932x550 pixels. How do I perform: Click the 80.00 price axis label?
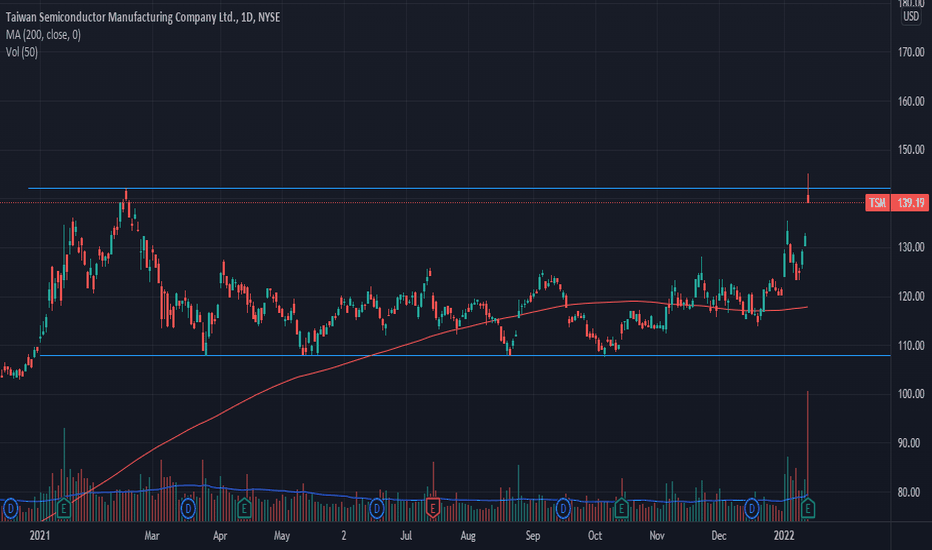(909, 492)
